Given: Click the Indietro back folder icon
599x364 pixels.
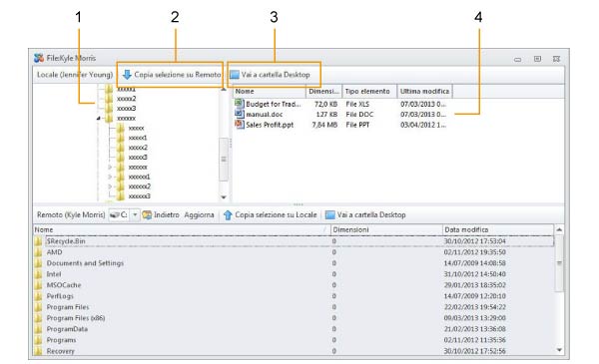Looking at the screenshot, I should (147, 215).
